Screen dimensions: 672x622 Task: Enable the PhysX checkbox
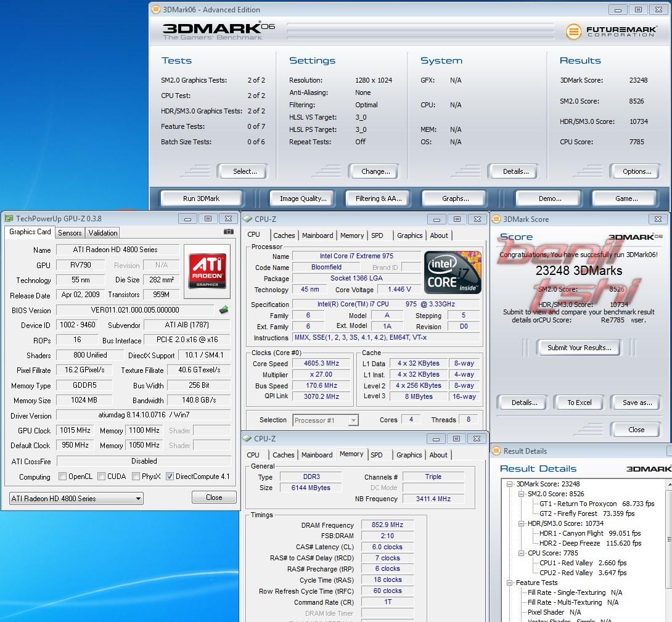click(x=136, y=477)
